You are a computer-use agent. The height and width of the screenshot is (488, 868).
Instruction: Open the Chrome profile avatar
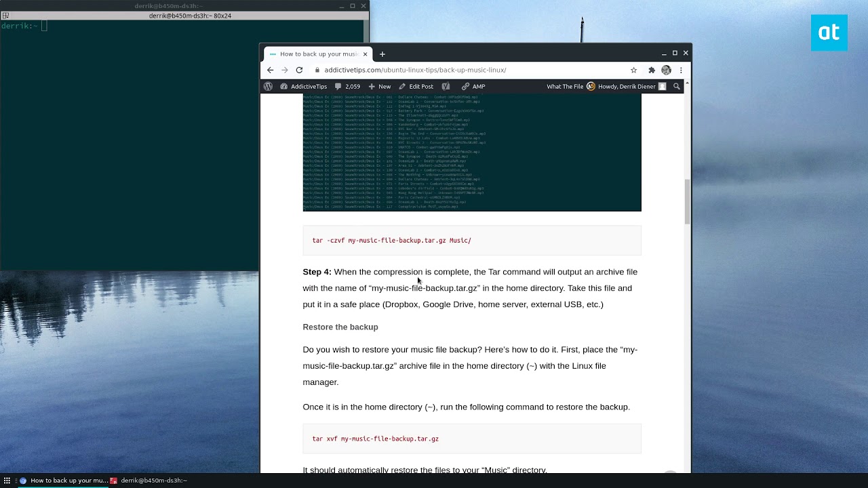(666, 70)
